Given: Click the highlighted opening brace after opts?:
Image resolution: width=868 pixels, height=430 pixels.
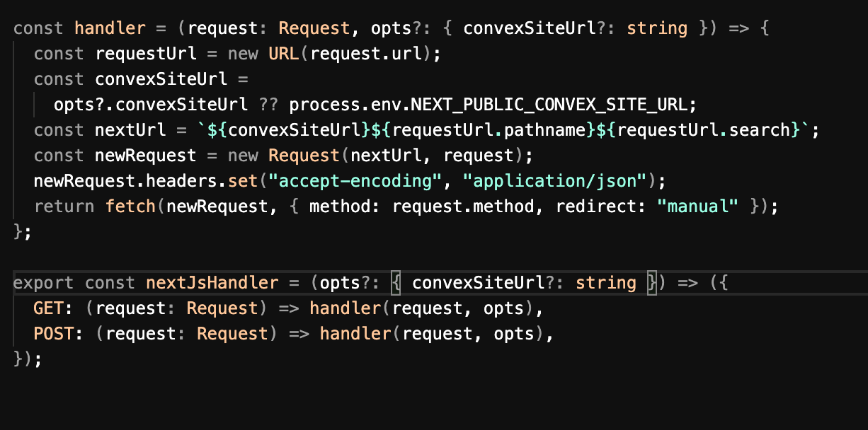Looking at the screenshot, I should (396, 283).
